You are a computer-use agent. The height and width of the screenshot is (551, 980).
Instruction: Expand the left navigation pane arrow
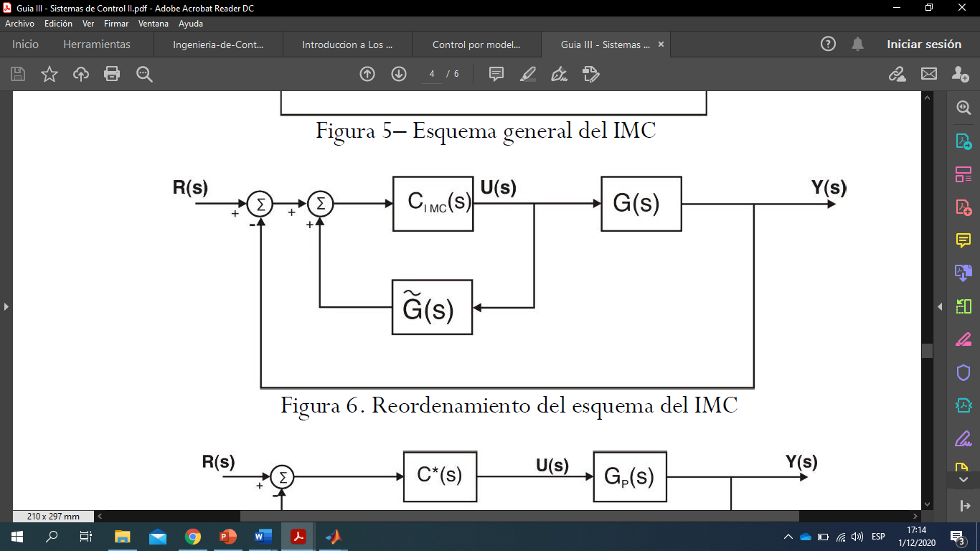[x=6, y=306]
